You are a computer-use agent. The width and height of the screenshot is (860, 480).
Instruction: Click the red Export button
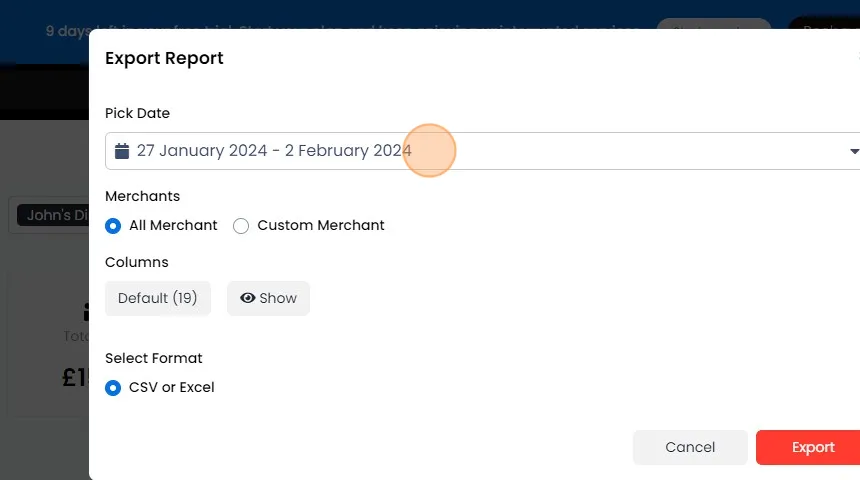point(808,448)
